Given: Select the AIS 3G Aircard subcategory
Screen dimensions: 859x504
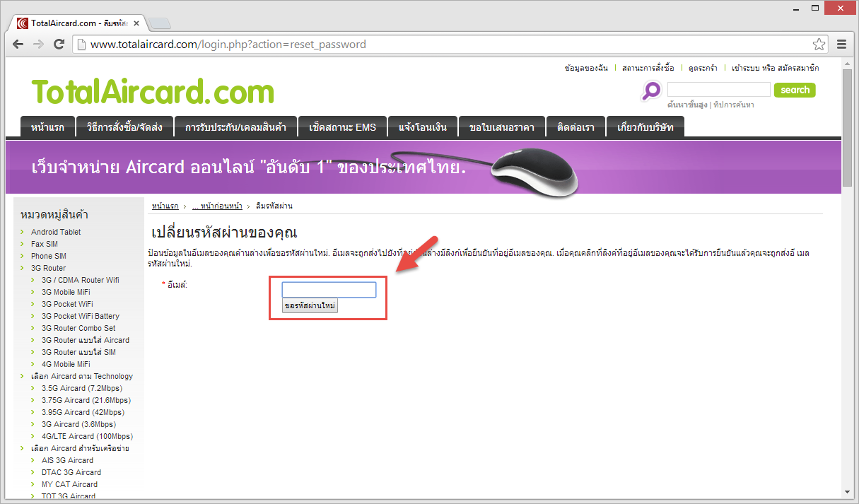Looking at the screenshot, I should click(68, 460).
